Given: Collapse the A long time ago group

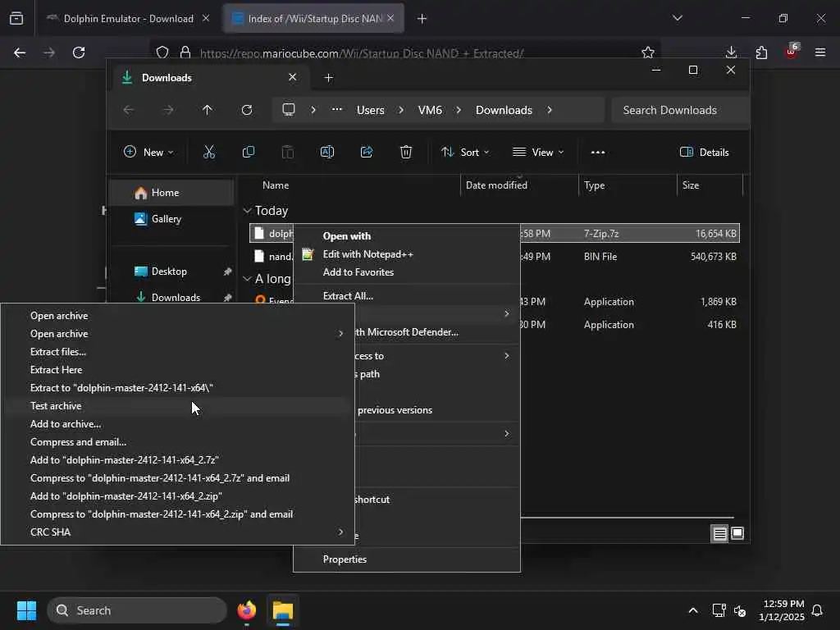Looking at the screenshot, I should (x=247, y=279).
